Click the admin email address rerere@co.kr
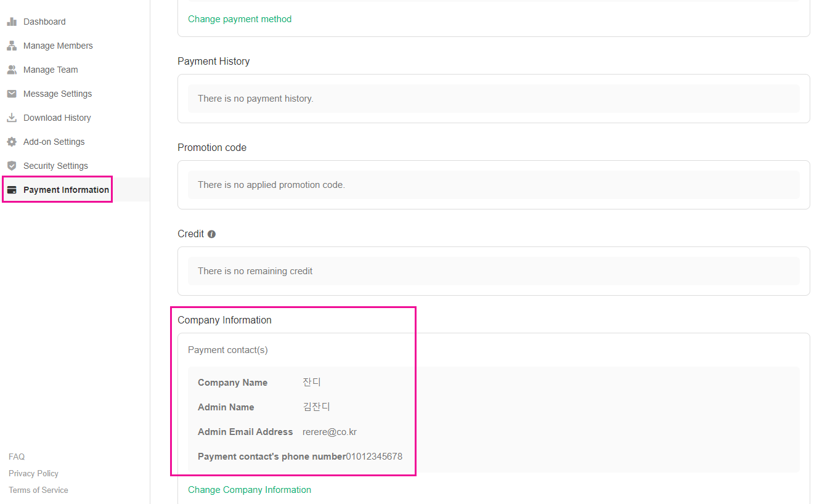The image size is (822, 504). click(x=330, y=432)
